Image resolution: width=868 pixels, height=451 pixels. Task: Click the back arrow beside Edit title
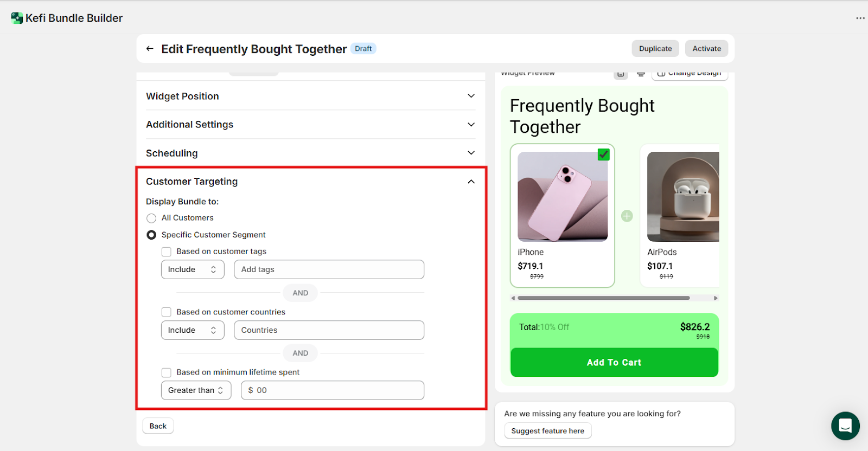pyautogui.click(x=150, y=49)
